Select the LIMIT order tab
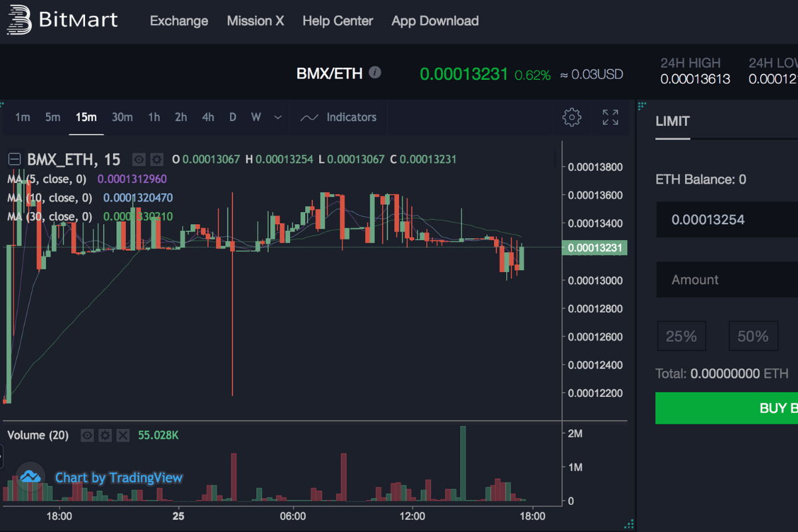The width and height of the screenshot is (798, 532). tap(672, 122)
